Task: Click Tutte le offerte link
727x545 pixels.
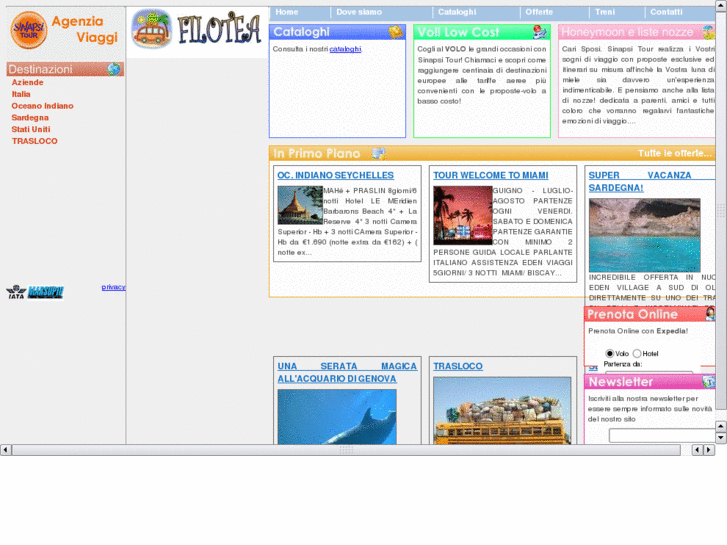Action: click(x=675, y=154)
